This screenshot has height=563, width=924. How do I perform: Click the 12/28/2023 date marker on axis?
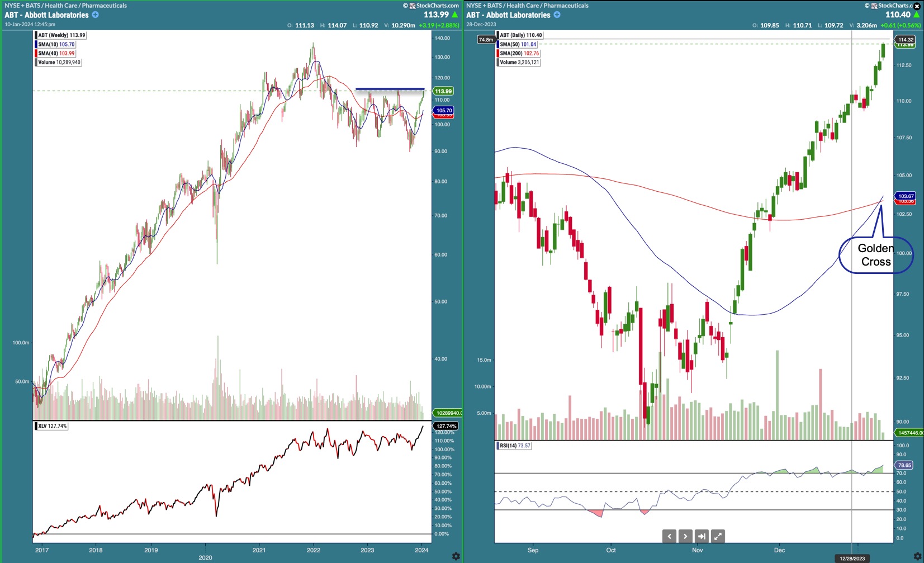tap(852, 559)
